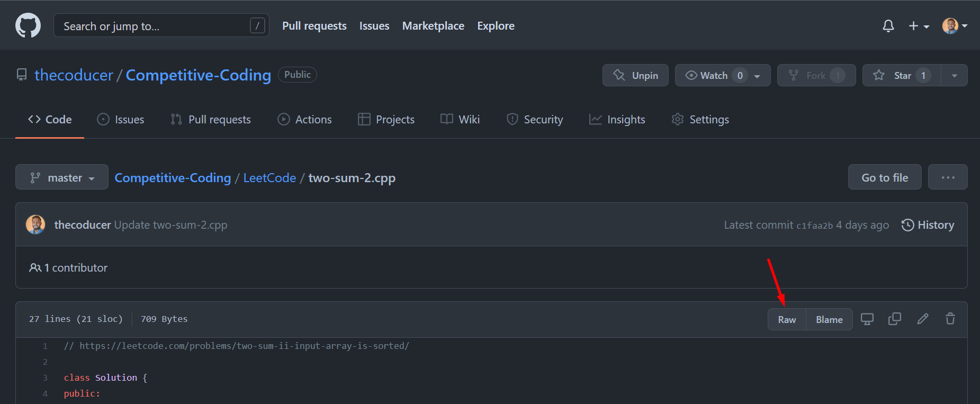Open the LeetCode folder breadcrumb link
This screenshot has width=980, height=404.
[269, 178]
